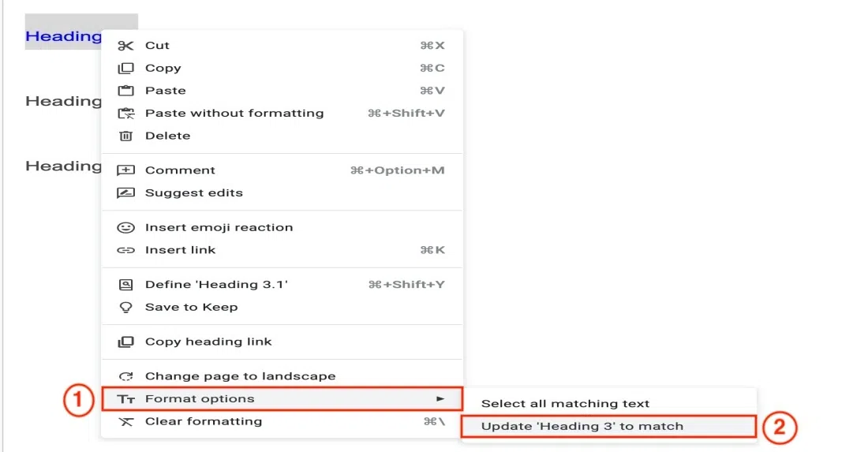The width and height of the screenshot is (868, 452).
Task: Choose Paste without formatting
Action: 234,113
